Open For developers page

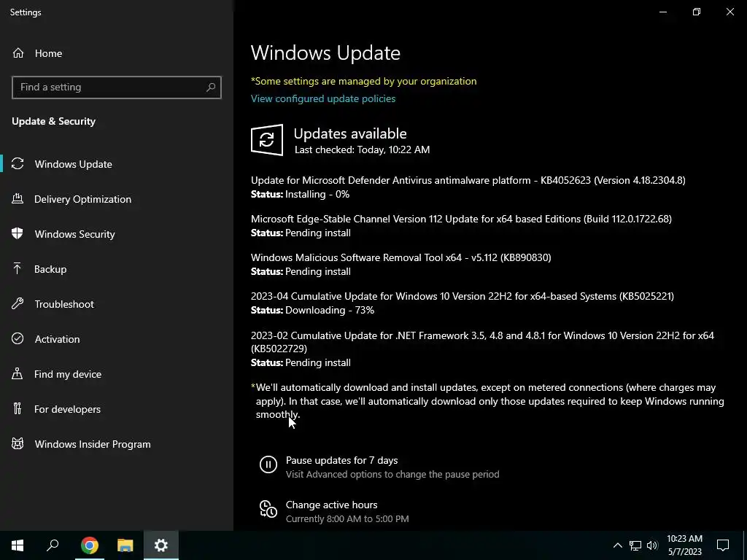coord(117,409)
